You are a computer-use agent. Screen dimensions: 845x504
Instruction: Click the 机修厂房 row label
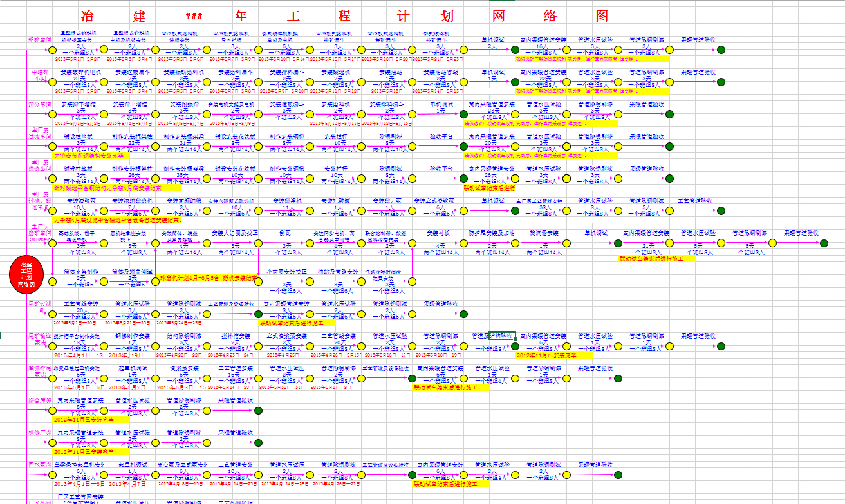39,433
